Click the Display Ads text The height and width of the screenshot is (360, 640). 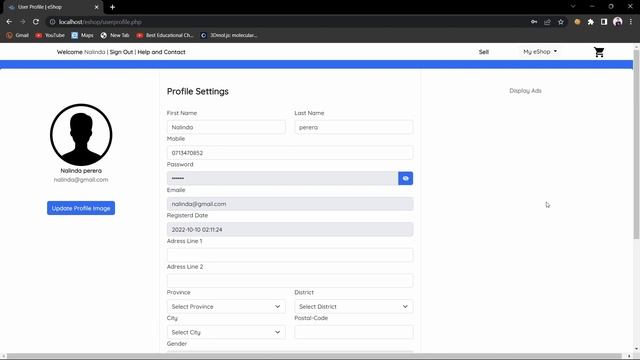click(x=525, y=91)
